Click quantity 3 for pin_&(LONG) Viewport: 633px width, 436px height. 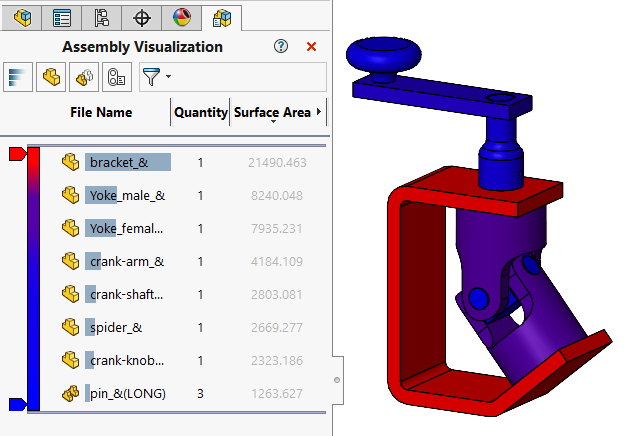pos(200,394)
